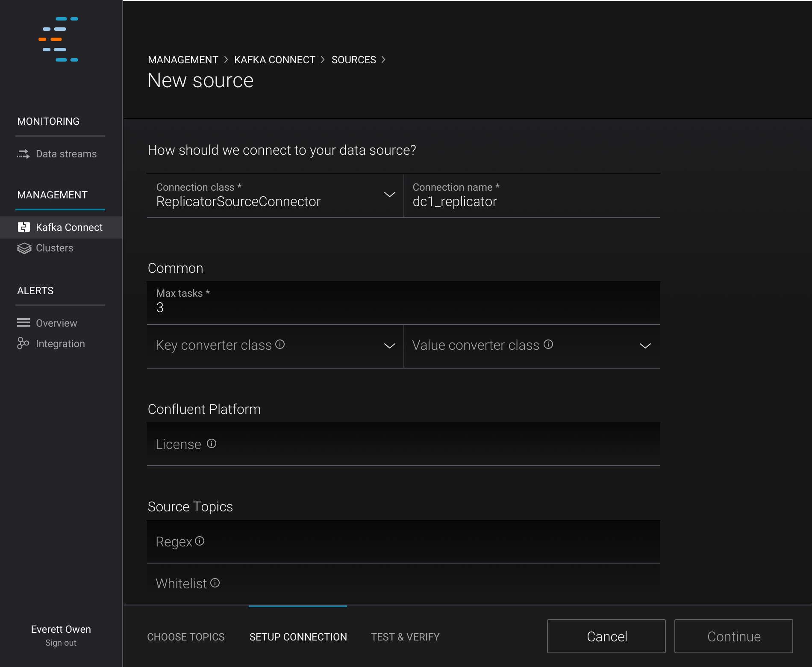Click the Sign out link

[x=61, y=643]
